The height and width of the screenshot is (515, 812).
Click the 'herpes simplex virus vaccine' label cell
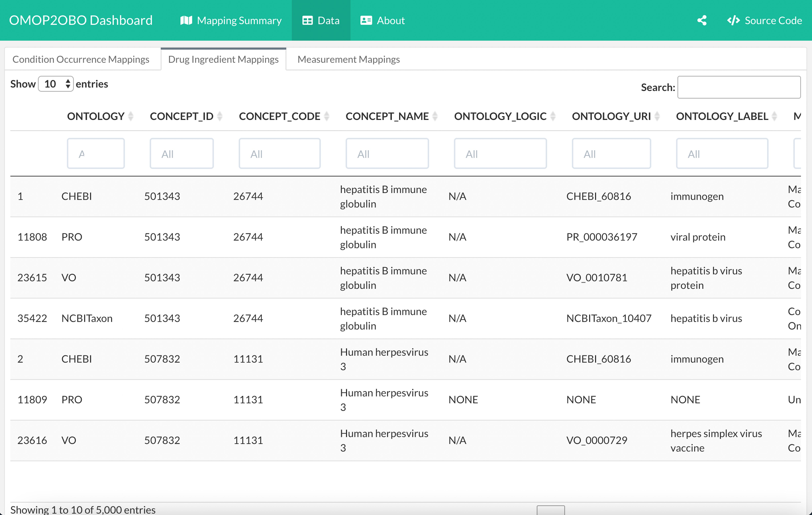716,441
